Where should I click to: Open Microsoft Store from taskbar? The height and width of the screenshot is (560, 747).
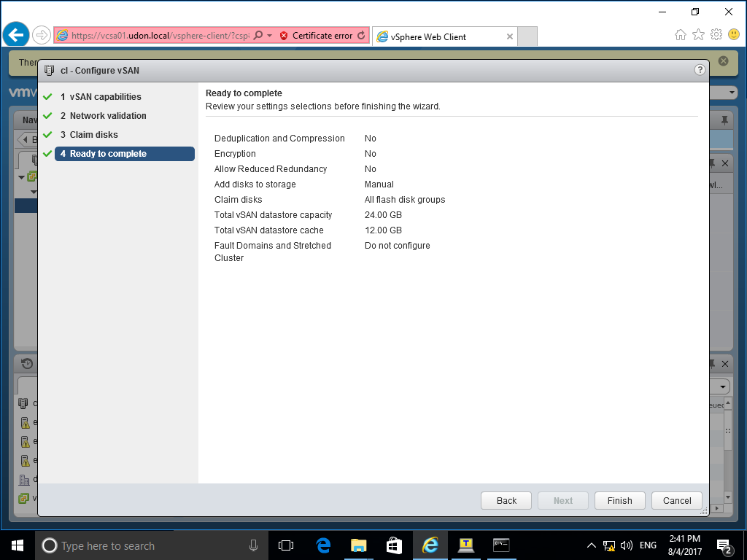394,545
